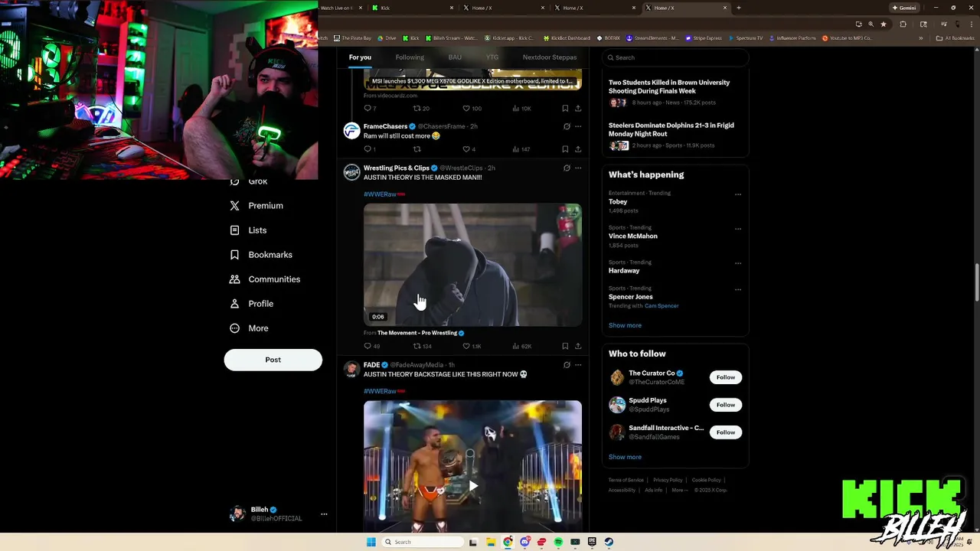This screenshot has height=551, width=980.
Task: Open more options on FrameChasers post
Action: [578, 126]
